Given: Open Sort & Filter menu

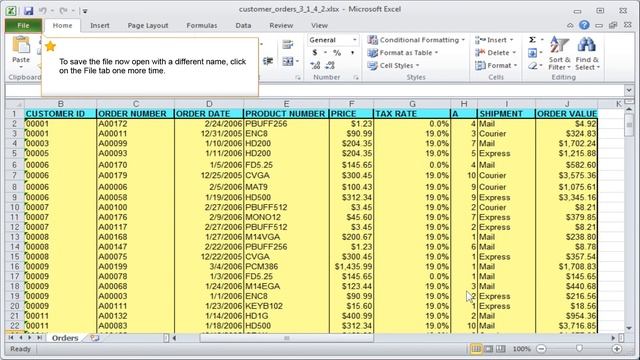Looking at the screenshot, I should click(x=559, y=53).
